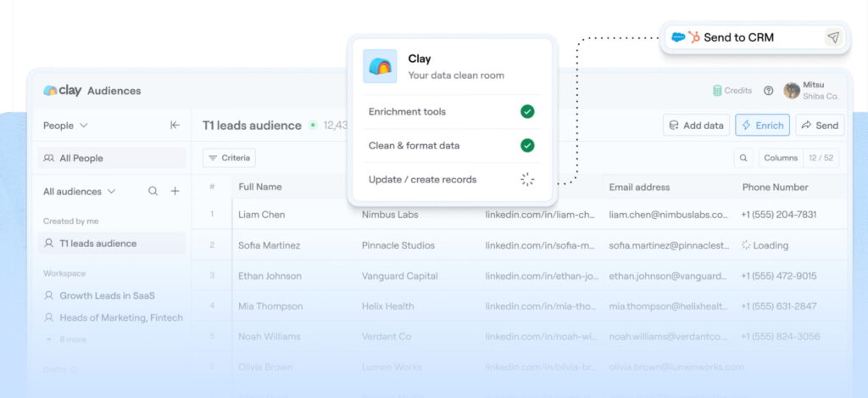Click the Email address column header
The height and width of the screenshot is (398, 868).
pyautogui.click(x=639, y=188)
